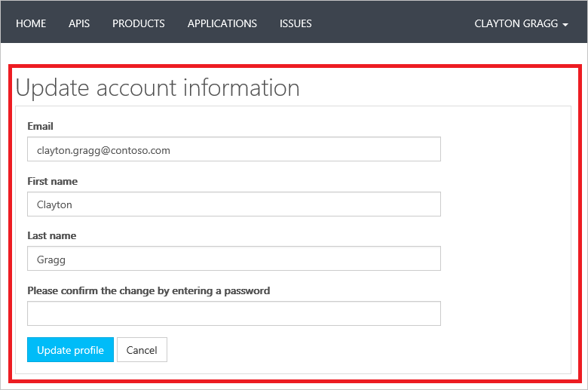Click the Update account information heading
Viewport: 588px width, 390px height.
pyautogui.click(x=158, y=88)
